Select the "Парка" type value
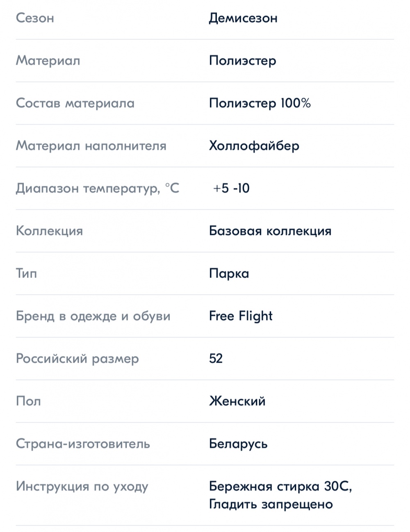The image size is (410, 532). (x=229, y=274)
